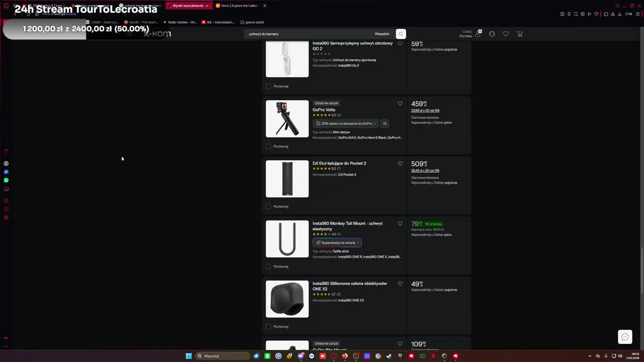644x362 pixels.
Task: Add Insta360 Samoprzylepny uchwyt to wishlist via heart
Action: tap(400, 44)
